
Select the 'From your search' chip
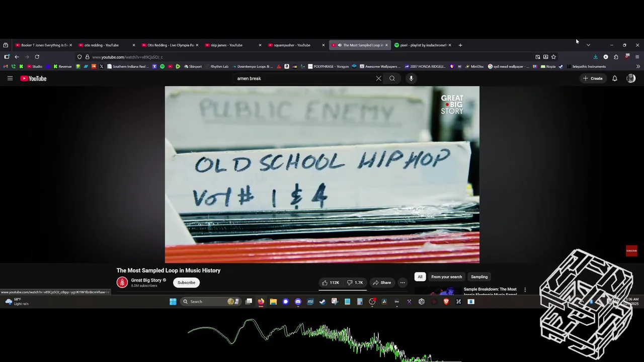tap(446, 277)
